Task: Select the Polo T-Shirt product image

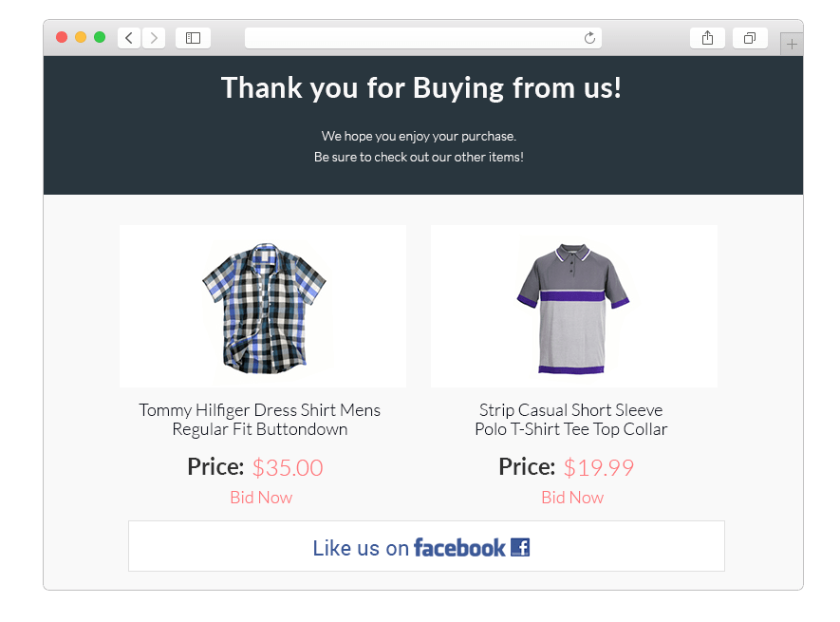Action: (x=573, y=306)
